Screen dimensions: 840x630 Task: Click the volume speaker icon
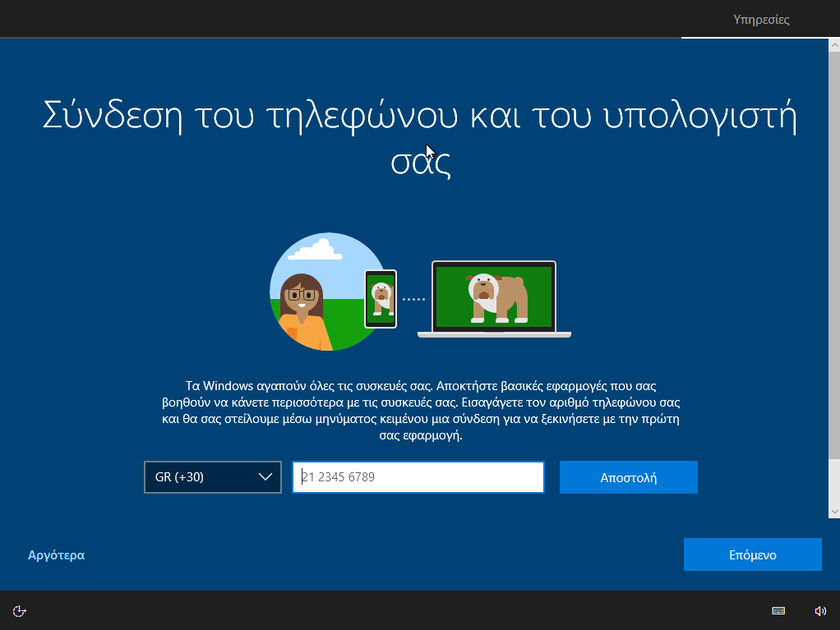point(820,611)
